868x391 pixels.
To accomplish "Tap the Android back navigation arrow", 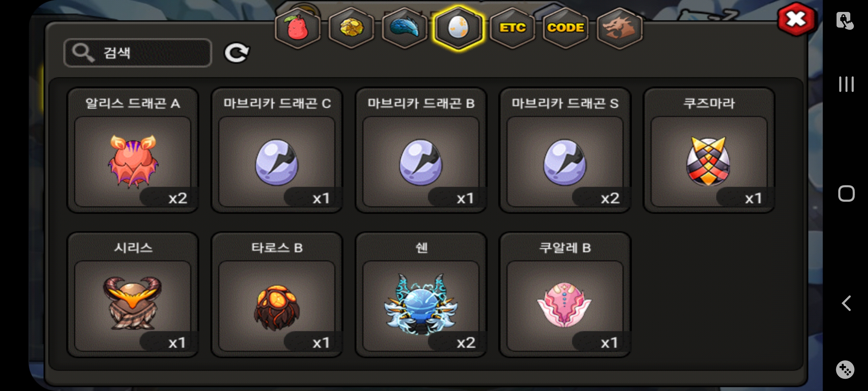I will click(846, 303).
